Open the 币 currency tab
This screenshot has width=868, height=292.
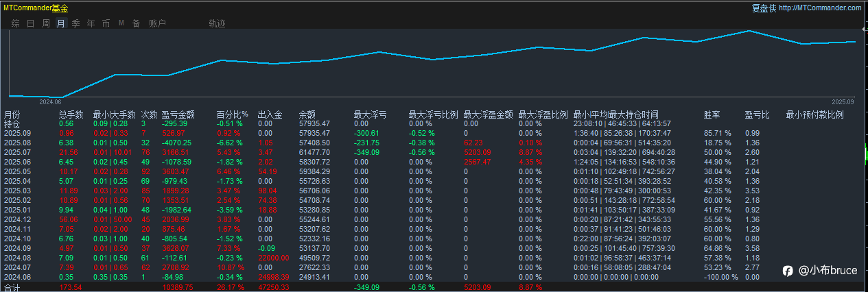[106, 23]
